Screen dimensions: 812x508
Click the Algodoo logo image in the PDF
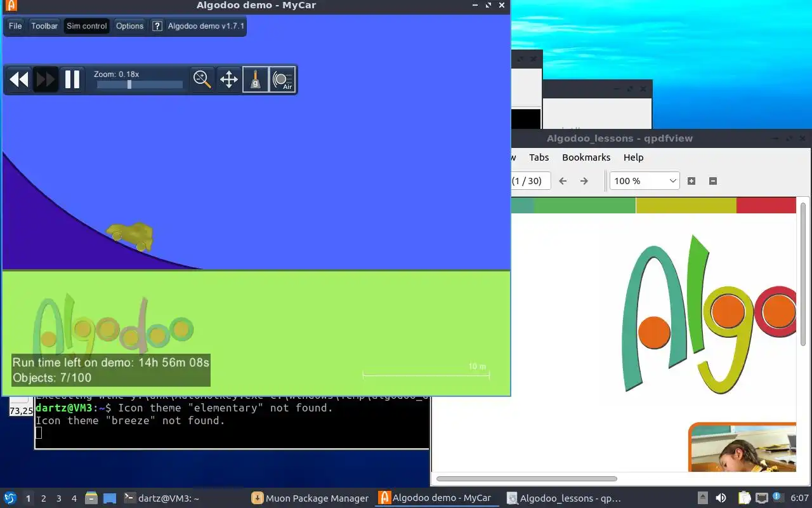[709, 314]
